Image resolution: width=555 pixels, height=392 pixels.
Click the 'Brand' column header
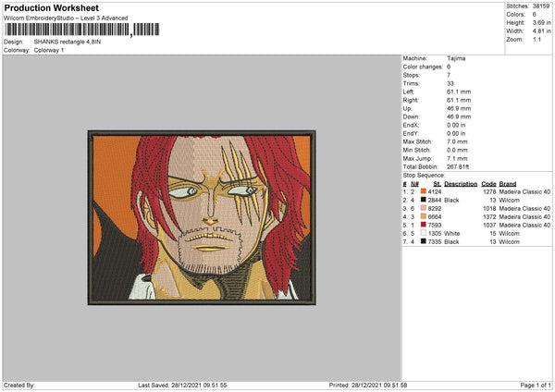pyautogui.click(x=508, y=184)
